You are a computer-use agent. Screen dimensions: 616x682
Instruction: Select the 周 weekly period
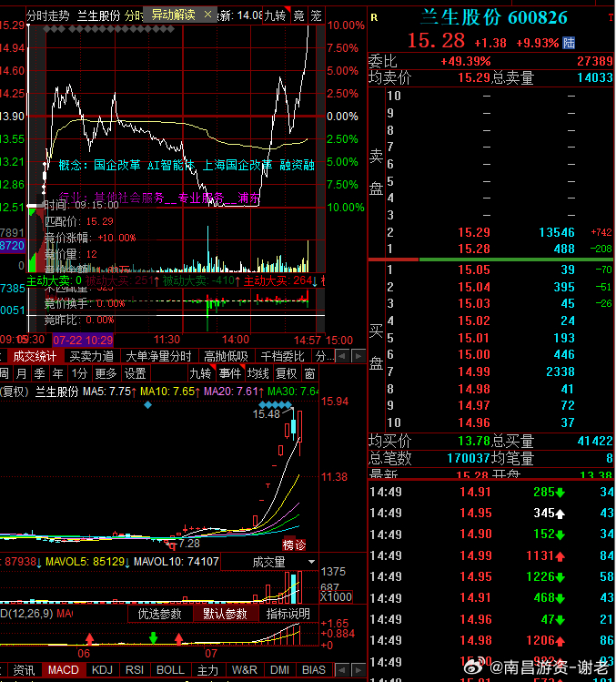click(5, 373)
